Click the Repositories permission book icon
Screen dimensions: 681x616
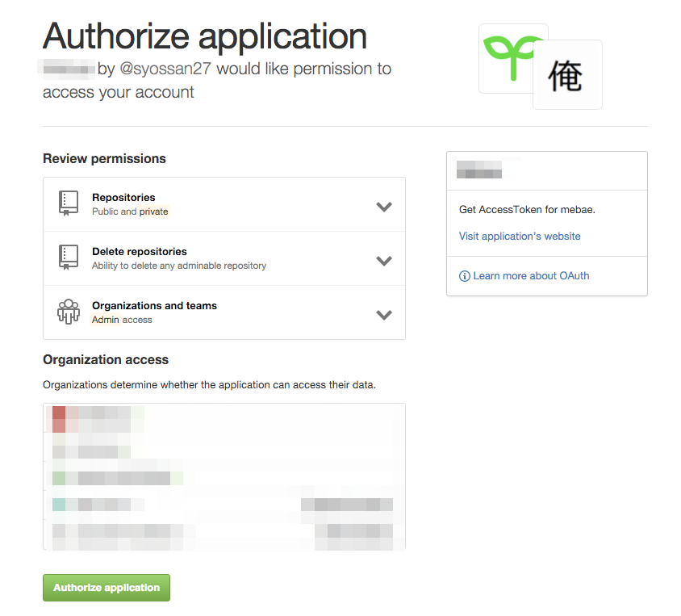[68, 203]
